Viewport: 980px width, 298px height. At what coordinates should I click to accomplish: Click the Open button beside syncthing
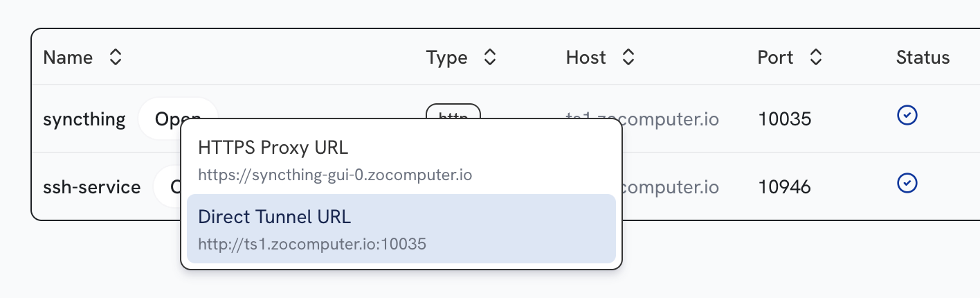pyautogui.click(x=179, y=119)
